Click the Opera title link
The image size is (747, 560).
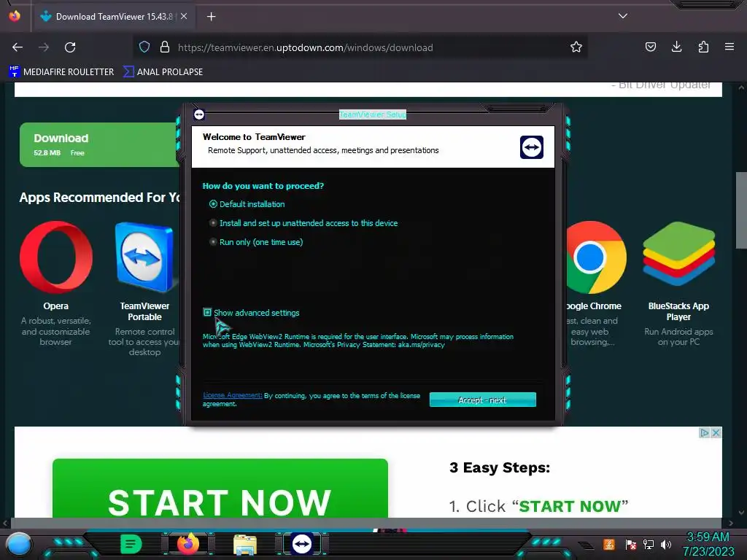(x=55, y=306)
